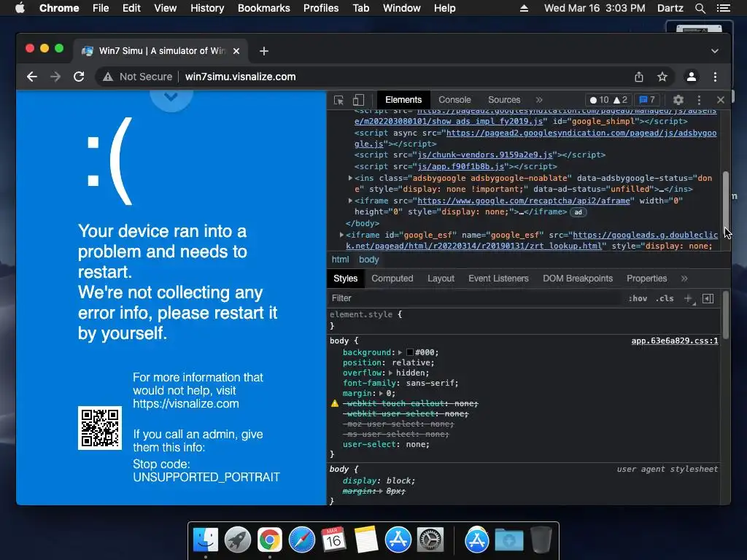Screen dimensions: 747x560
Task: Expand the background property shorthand triangle
Action: click(x=400, y=352)
